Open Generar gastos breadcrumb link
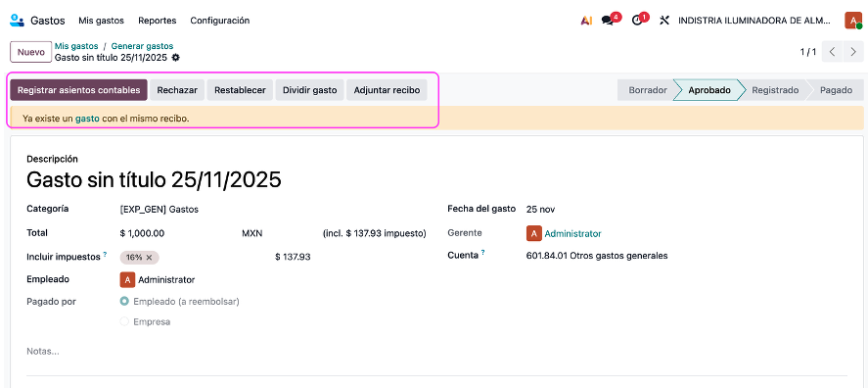This screenshot has height=388, width=868. (x=142, y=47)
